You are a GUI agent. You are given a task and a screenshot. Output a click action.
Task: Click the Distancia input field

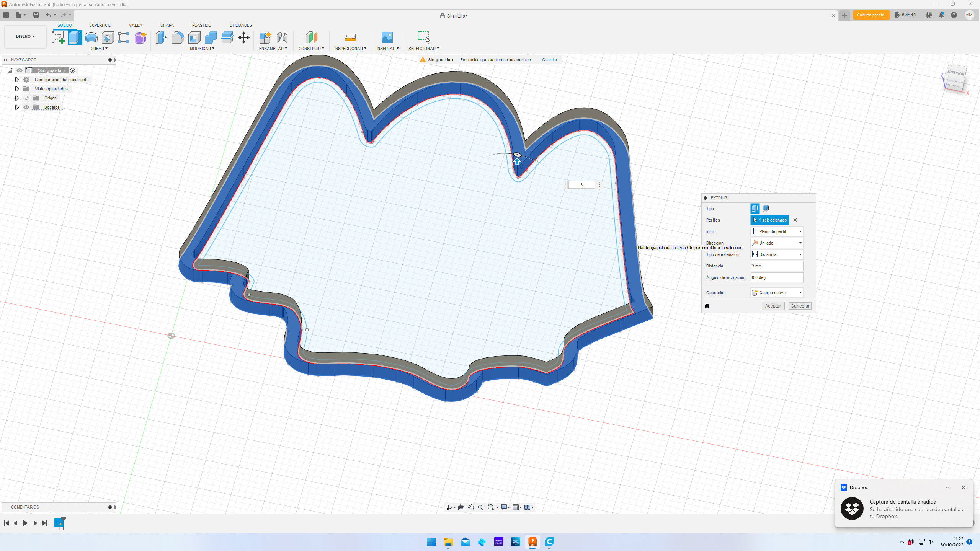(777, 266)
